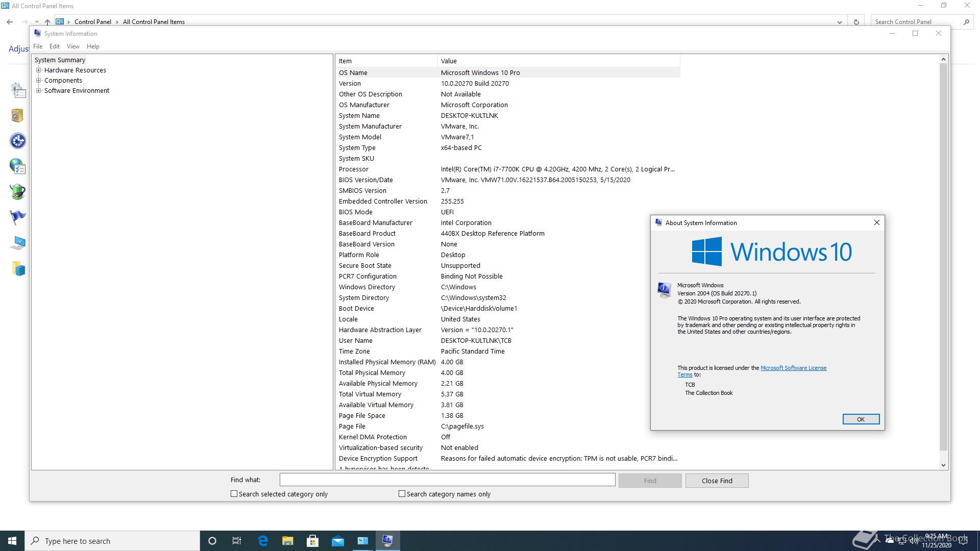Expand the Hardware Resources node
This screenshot has height=551, width=980.
(38, 70)
